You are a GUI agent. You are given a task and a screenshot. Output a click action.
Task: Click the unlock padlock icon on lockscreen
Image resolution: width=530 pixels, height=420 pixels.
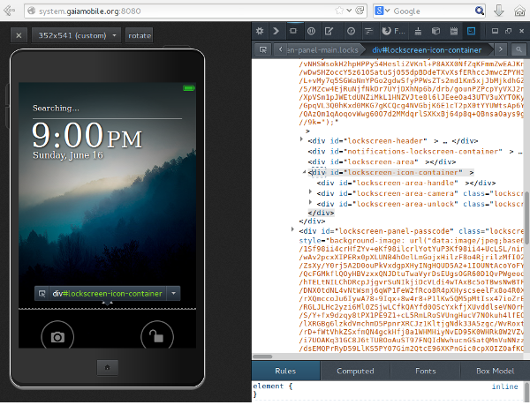155,336
